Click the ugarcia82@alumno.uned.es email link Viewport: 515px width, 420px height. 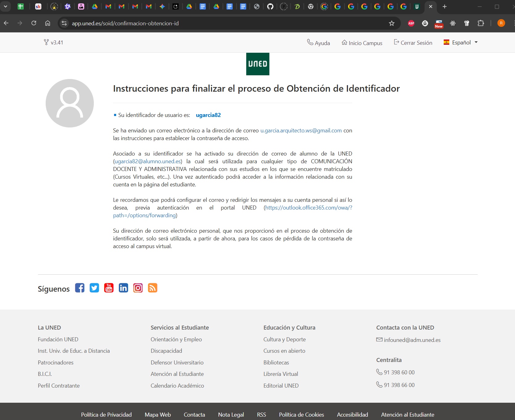coord(147,161)
